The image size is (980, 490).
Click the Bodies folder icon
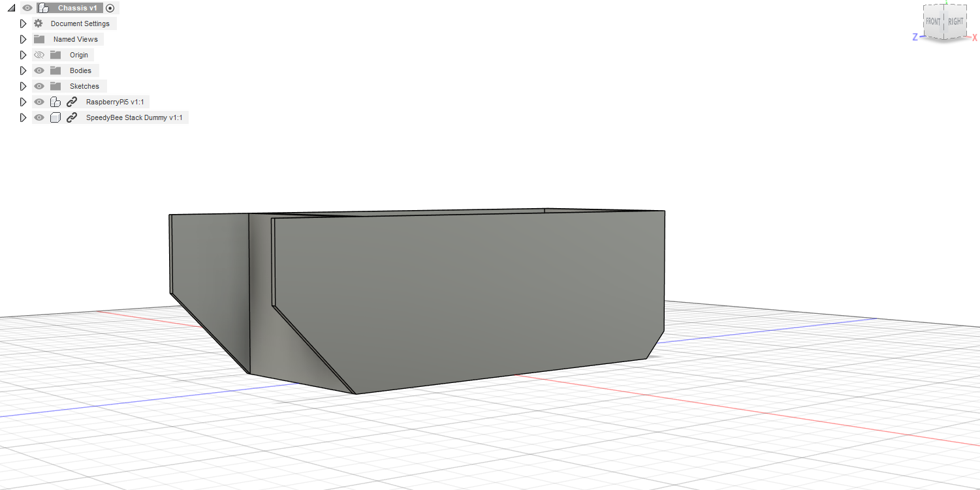coord(55,70)
